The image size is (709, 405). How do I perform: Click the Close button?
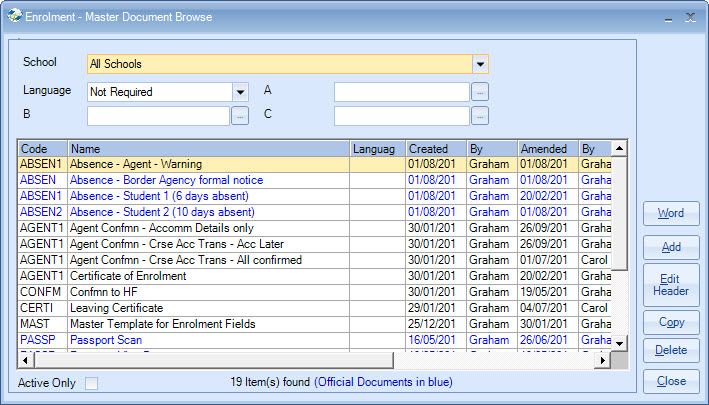click(x=671, y=381)
